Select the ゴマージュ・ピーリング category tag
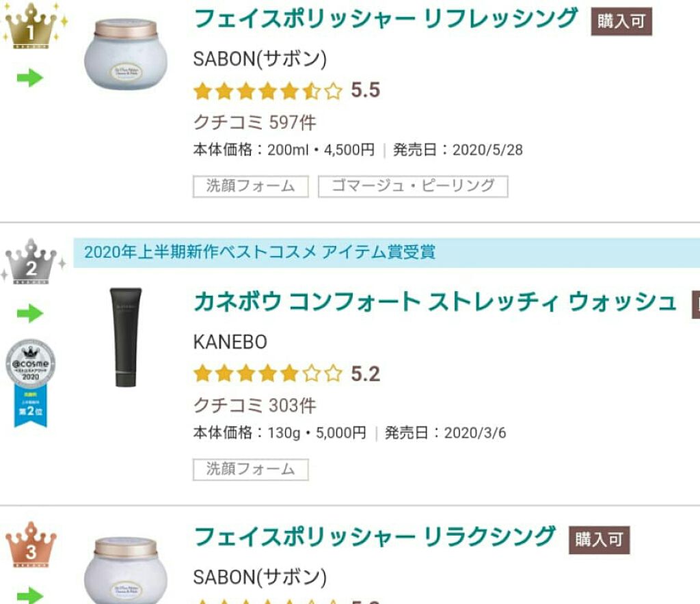 tap(413, 187)
